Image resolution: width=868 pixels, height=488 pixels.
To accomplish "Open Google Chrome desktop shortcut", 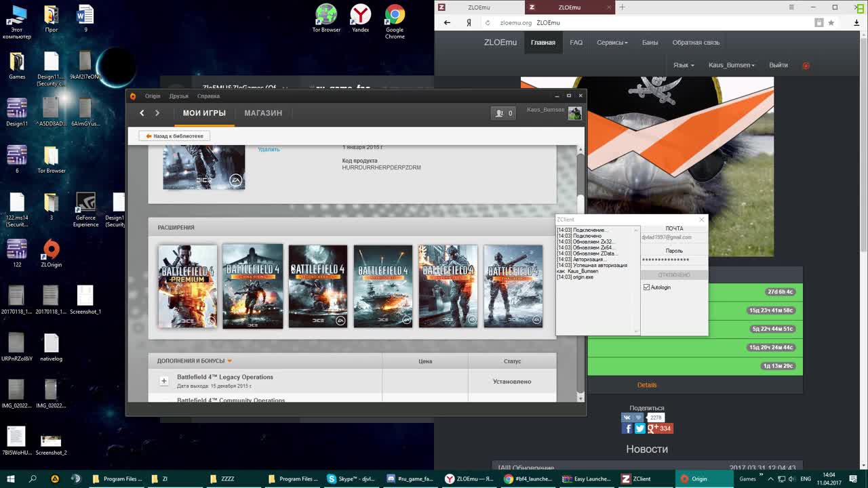I will 395,21.
